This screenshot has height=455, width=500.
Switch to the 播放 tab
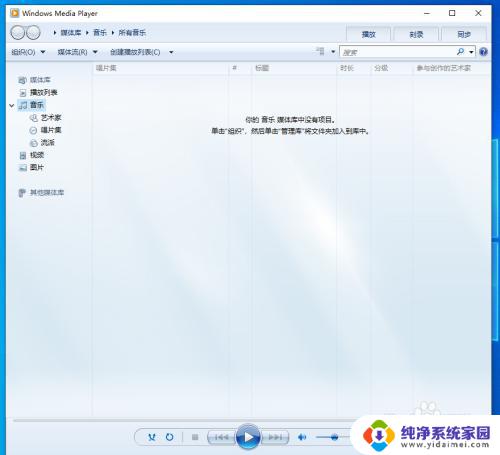point(368,34)
